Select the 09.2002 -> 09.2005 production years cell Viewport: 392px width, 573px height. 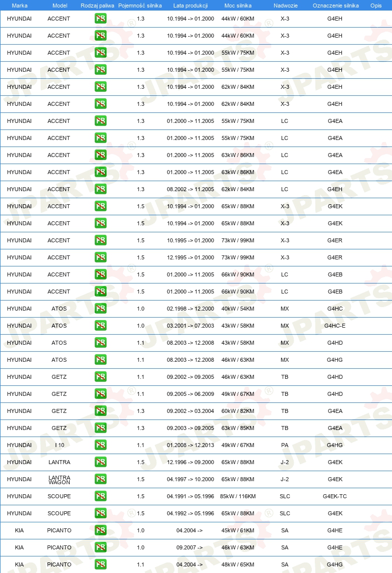(190, 377)
